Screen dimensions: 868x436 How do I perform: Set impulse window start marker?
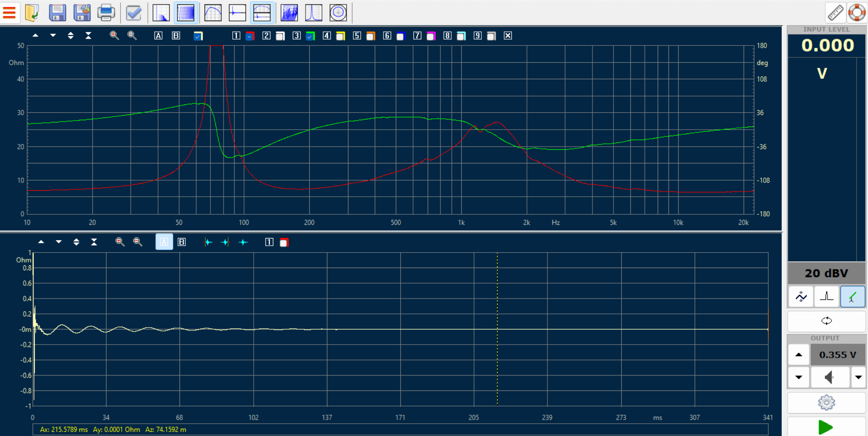tap(208, 242)
